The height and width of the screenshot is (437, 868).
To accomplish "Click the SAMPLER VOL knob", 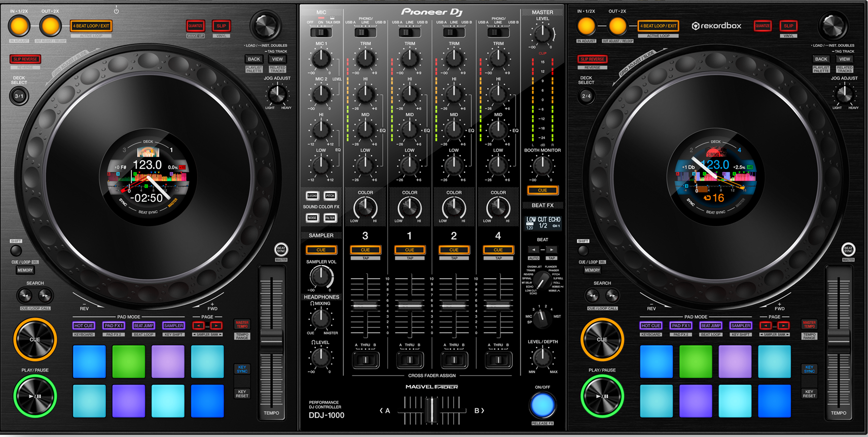I will point(321,277).
